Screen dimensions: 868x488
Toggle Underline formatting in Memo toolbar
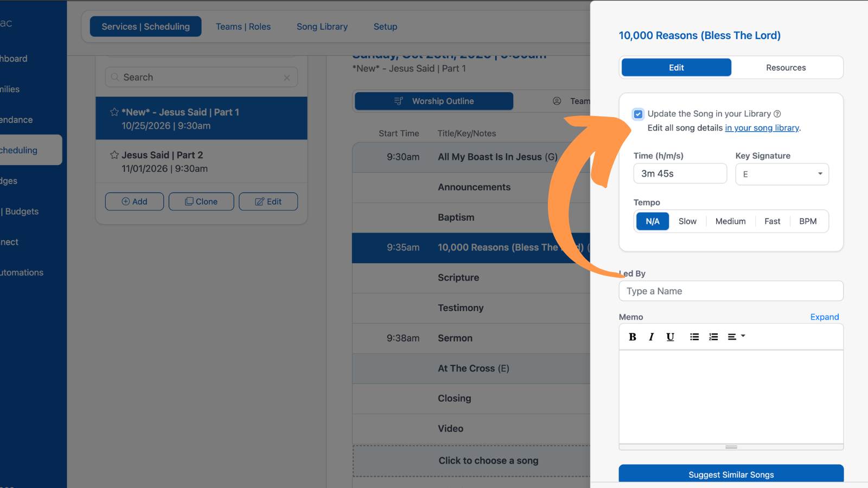[x=670, y=337]
